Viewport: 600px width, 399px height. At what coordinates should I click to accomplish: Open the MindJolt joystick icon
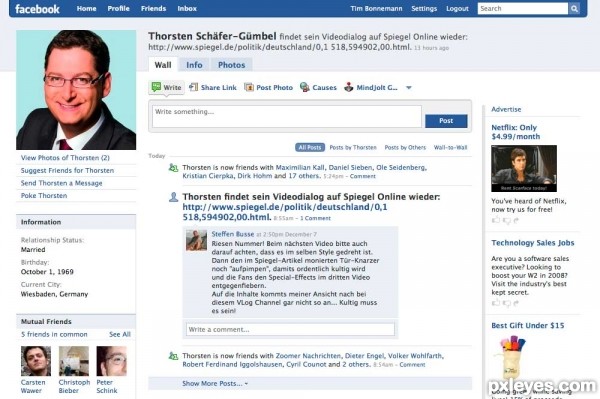348,87
